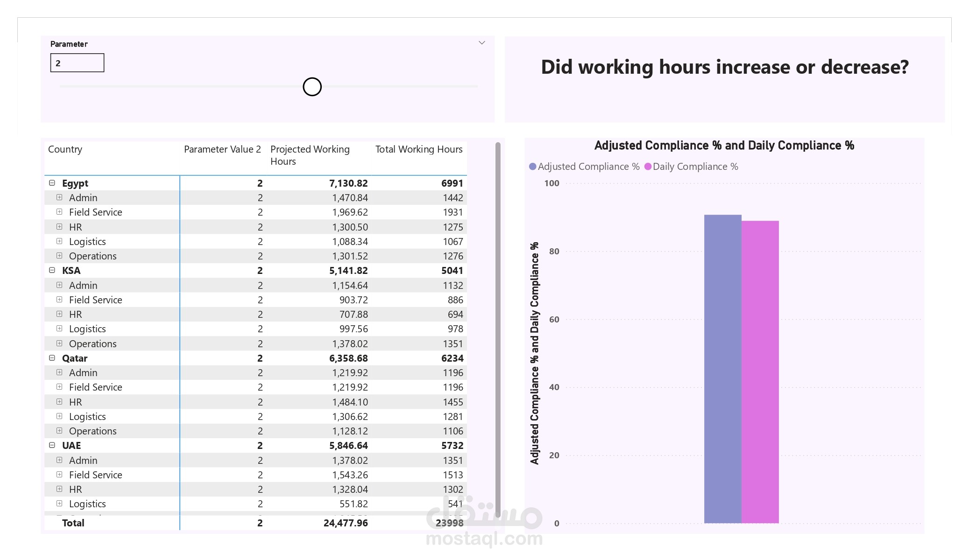Click the table vertical scrollbar
This screenshot has width=969, height=560.
click(x=498, y=329)
